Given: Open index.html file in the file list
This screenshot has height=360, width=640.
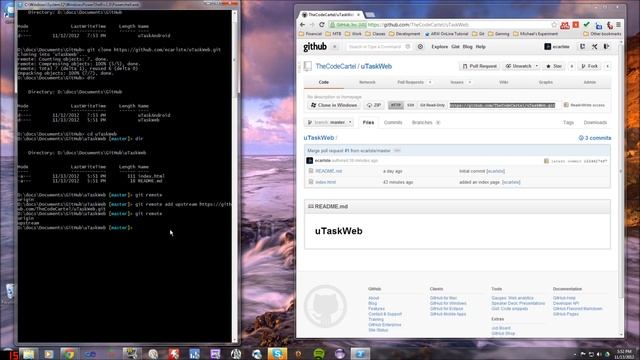Looking at the screenshot, I should (x=325, y=182).
